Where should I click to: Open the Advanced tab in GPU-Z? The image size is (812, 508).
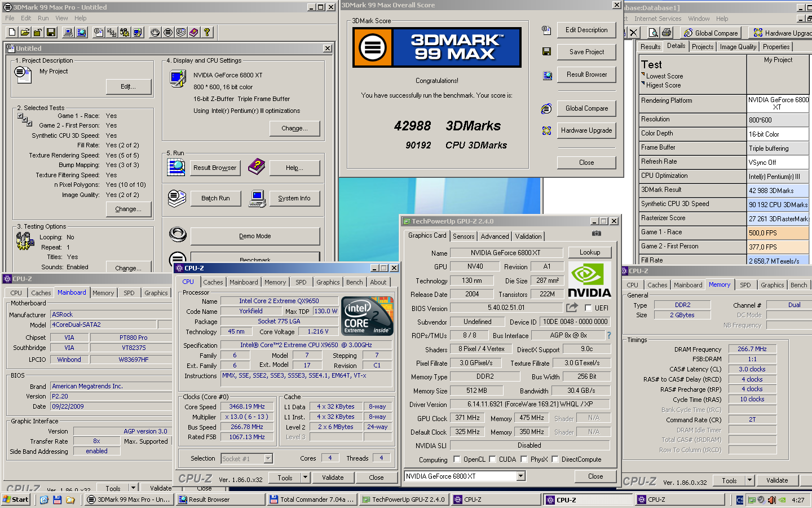[x=495, y=237]
